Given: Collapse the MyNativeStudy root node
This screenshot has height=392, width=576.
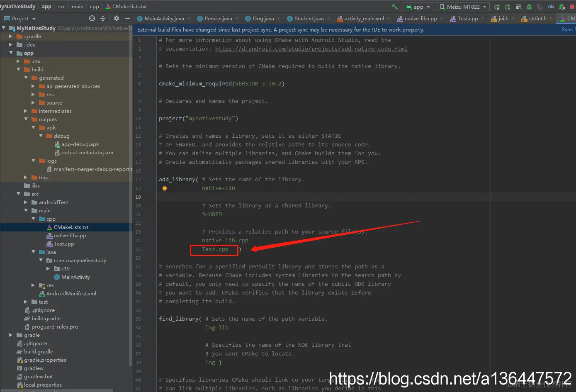Looking at the screenshot, I should [4, 28].
